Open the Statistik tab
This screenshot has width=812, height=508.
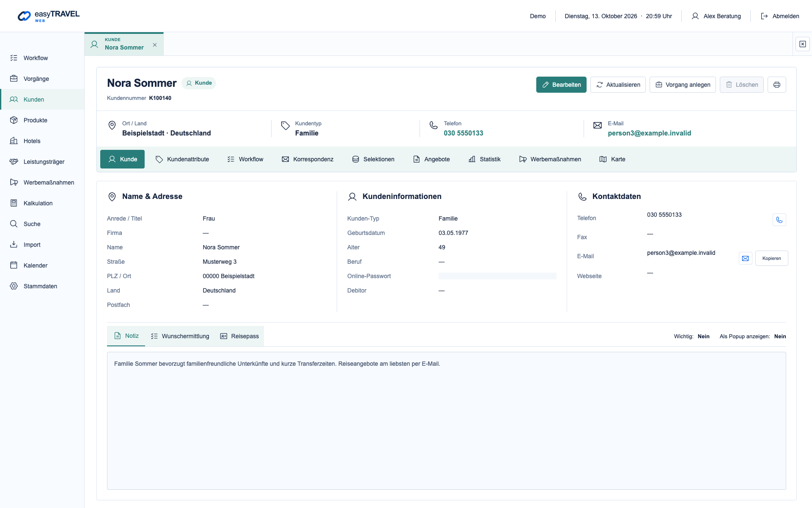[485, 159]
